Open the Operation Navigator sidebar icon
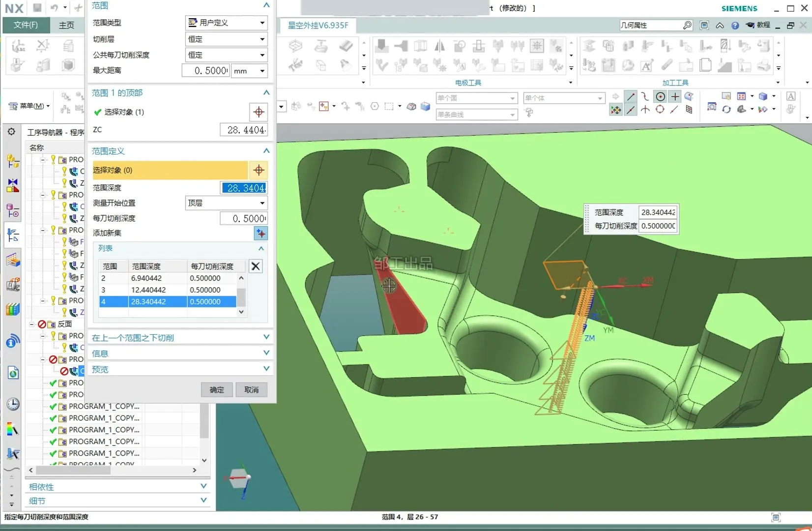The width and height of the screenshot is (812, 531). coord(13,236)
